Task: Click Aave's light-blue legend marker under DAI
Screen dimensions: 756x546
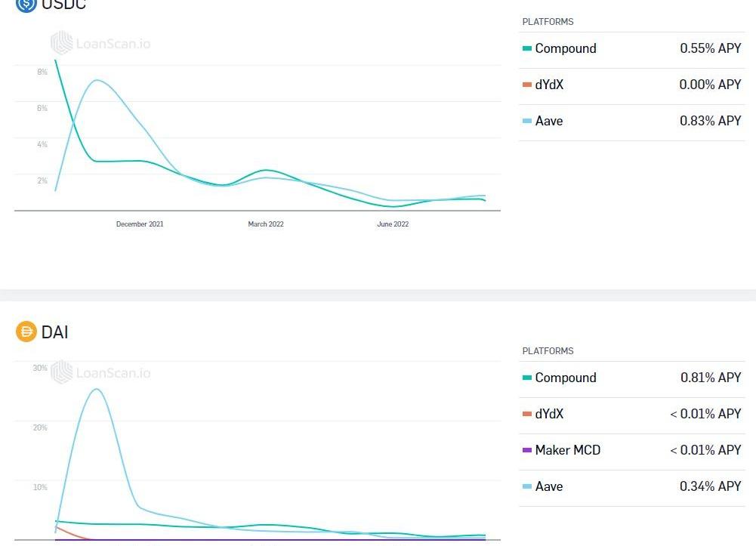Action: pos(527,486)
